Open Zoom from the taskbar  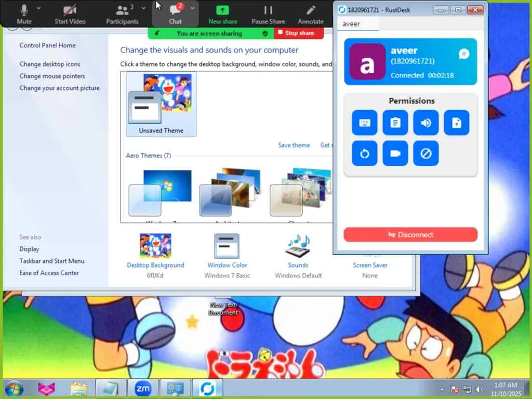[x=143, y=388]
